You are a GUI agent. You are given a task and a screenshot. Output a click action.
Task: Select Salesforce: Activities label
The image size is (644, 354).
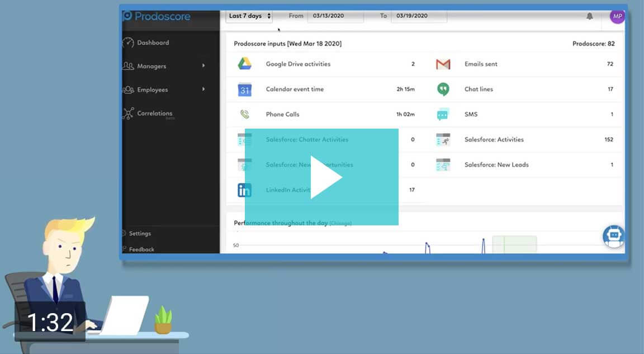click(494, 140)
